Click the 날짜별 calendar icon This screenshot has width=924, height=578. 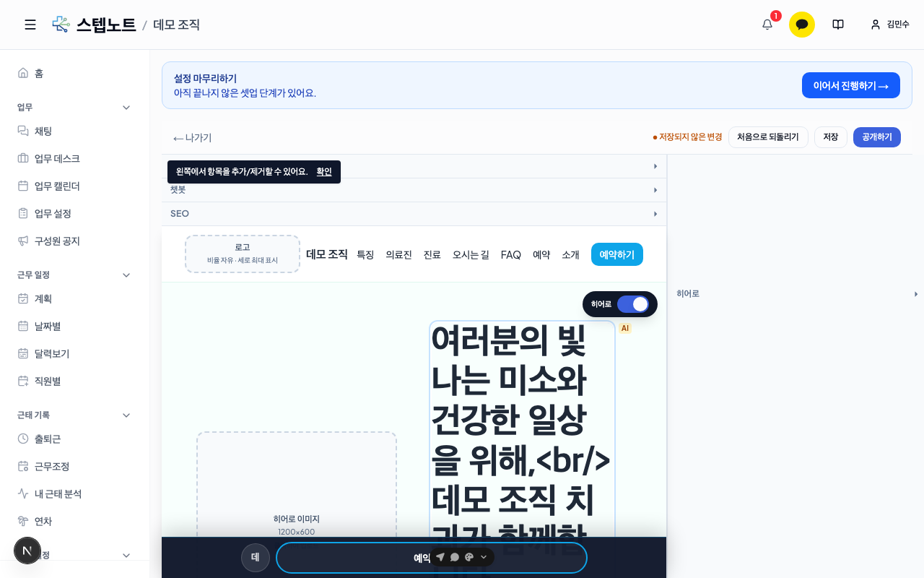coord(23,326)
